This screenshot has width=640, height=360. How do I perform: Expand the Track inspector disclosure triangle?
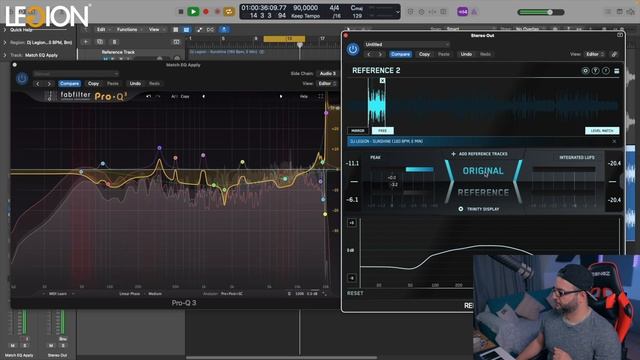(x=5, y=55)
